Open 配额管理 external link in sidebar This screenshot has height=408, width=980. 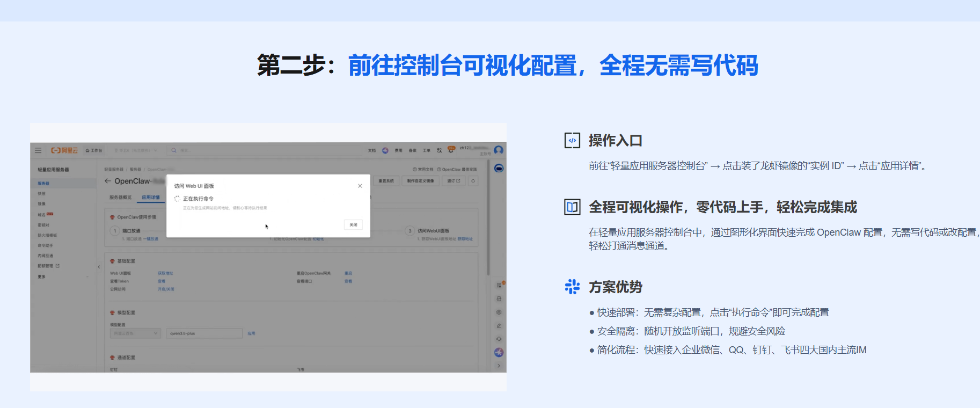(x=48, y=266)
